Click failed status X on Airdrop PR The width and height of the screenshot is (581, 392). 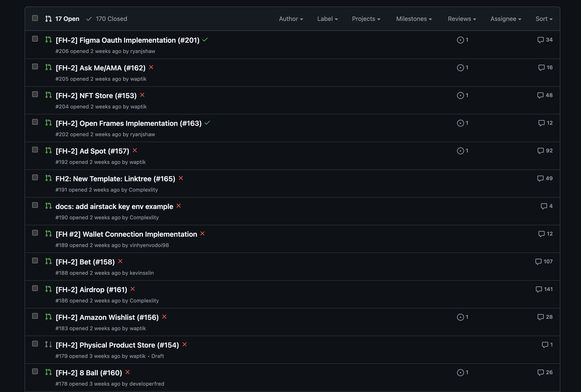133,289
